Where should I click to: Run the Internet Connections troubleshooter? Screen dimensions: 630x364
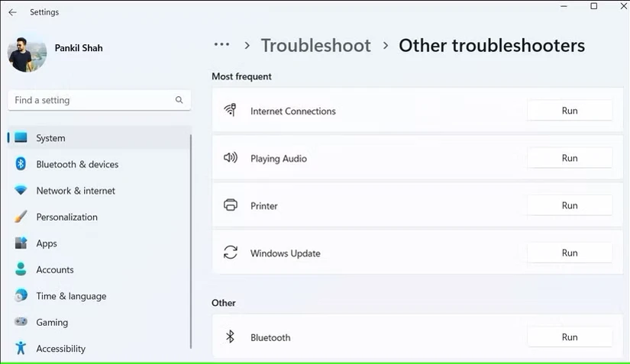(570, 111)
